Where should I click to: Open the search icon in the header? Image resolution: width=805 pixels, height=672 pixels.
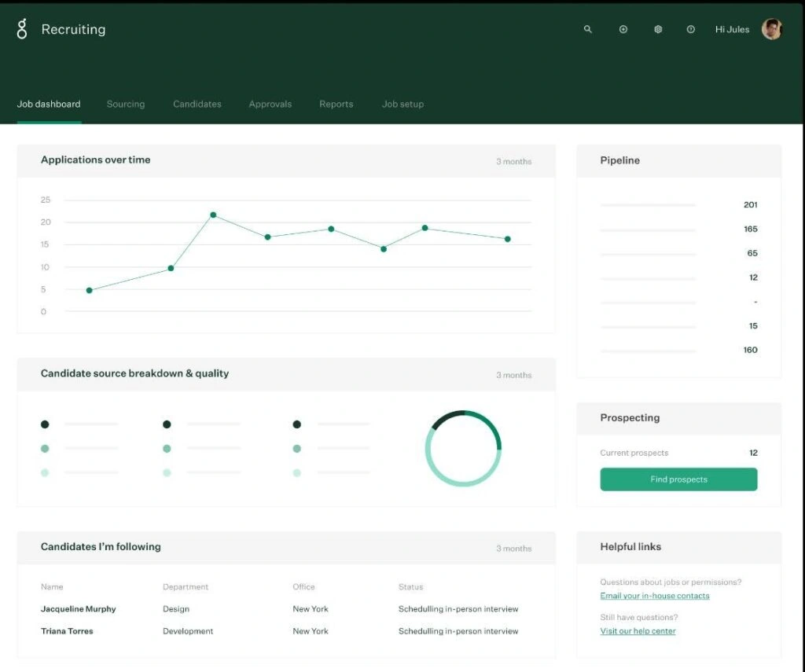coord(587,29)
